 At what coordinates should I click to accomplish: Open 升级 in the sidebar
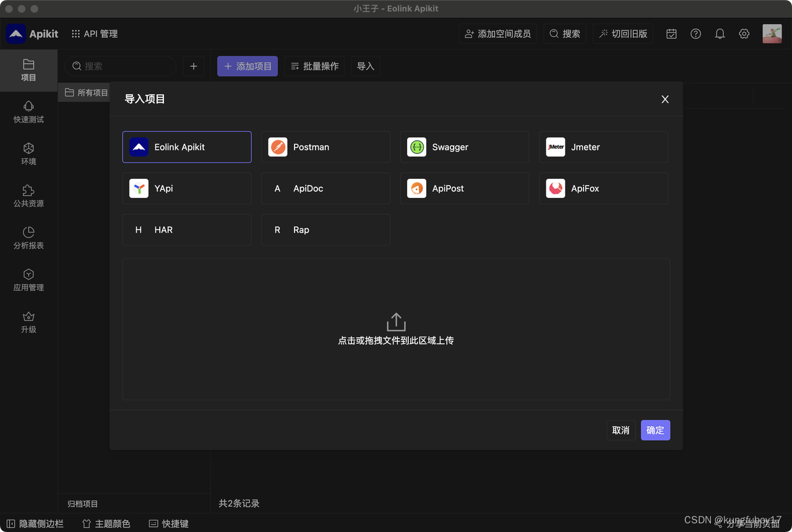28,323
